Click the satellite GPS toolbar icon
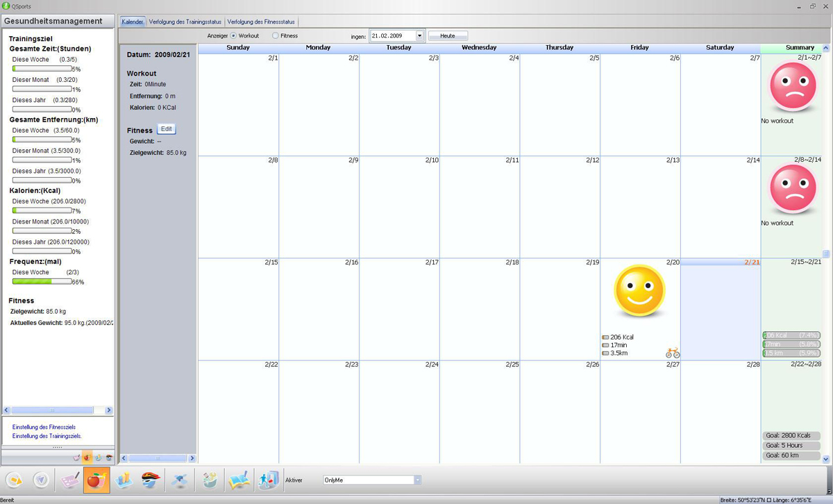This screenshot has width=833, height=504. 180,480
